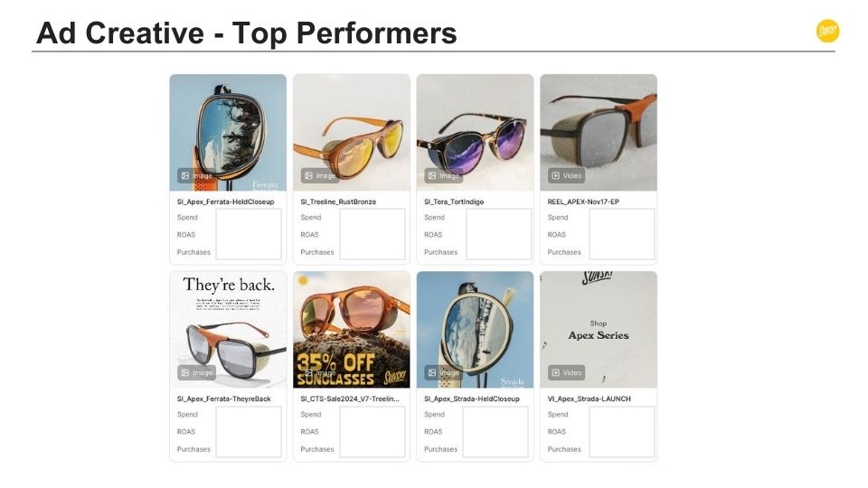Click the Image badge on Tera TortIndigo ad
Image resolution: width=868 pixels, height=488 pixels.
[x=443, y=175]
